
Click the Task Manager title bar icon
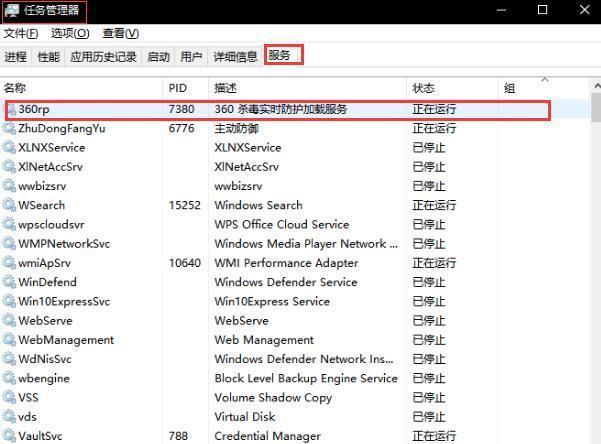pos(9,11)
